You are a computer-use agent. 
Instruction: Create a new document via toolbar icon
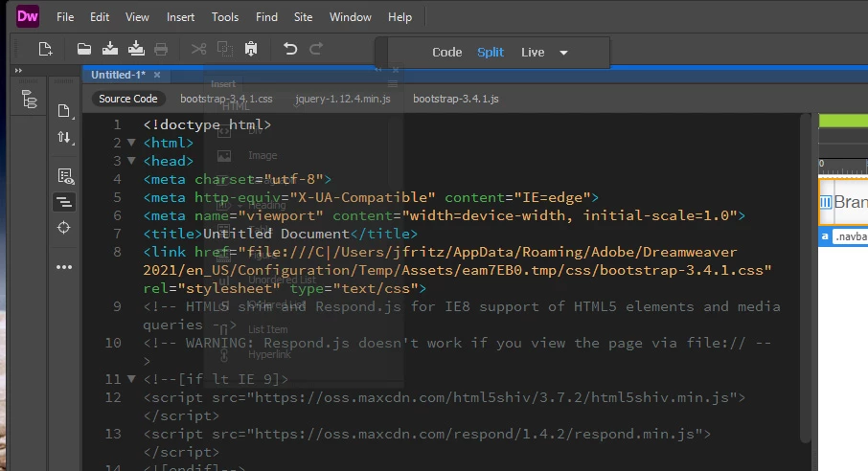tap(45, 49)
